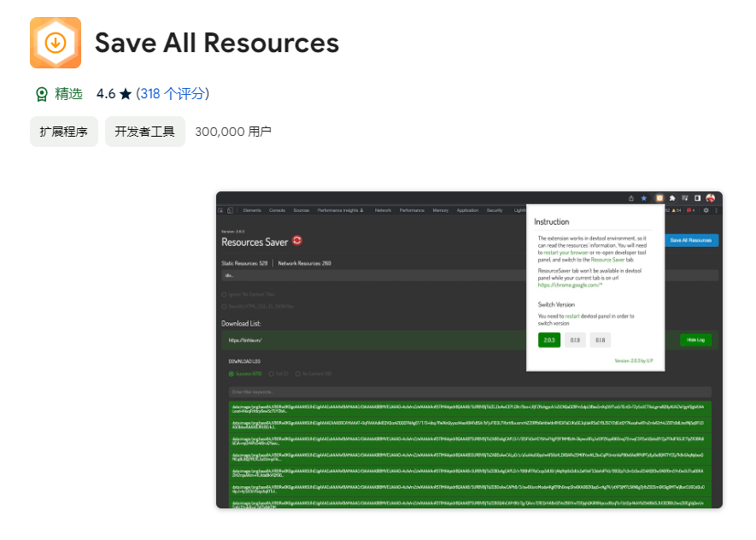Screen dimensions: 756x540
Task: Toggle the side panel icon in the preview toolbar
Action: [x=698, y=198]
